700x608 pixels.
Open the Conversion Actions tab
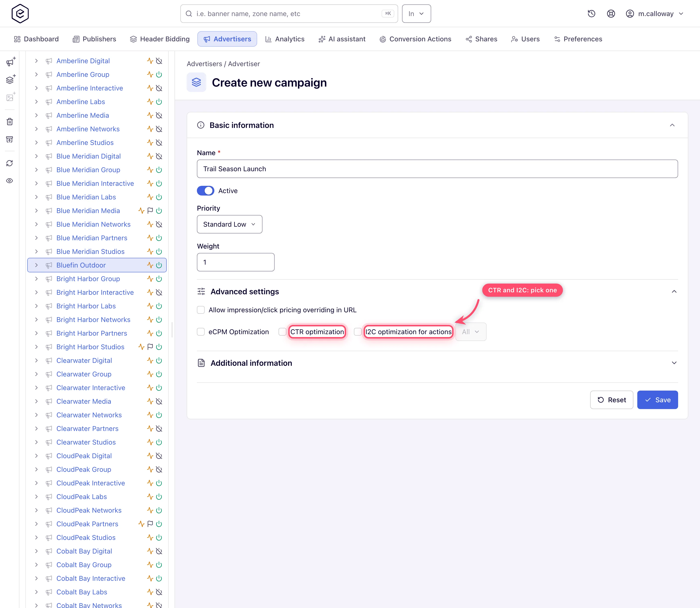(x=415, y=39)
